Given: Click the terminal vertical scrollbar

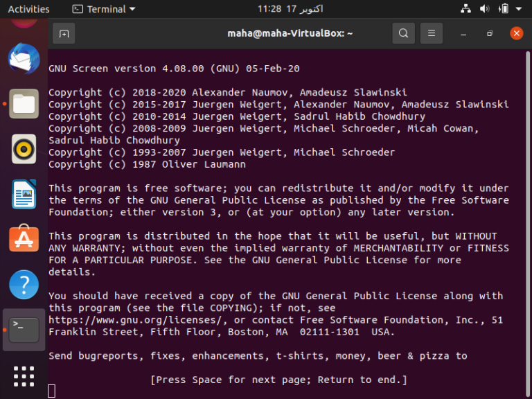Looking at the screenshot, I should click(528, 224).
